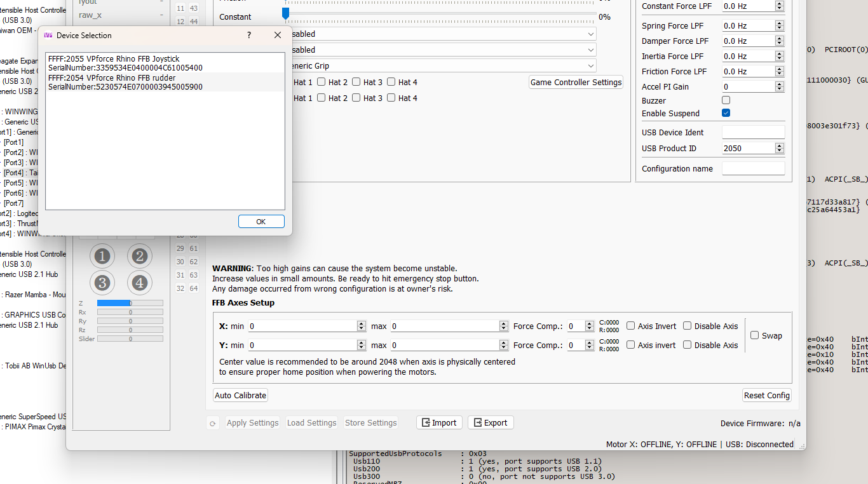Click button number cell 29
The height and width of the screenshot is (484, 868).
[x=180, y=248]
